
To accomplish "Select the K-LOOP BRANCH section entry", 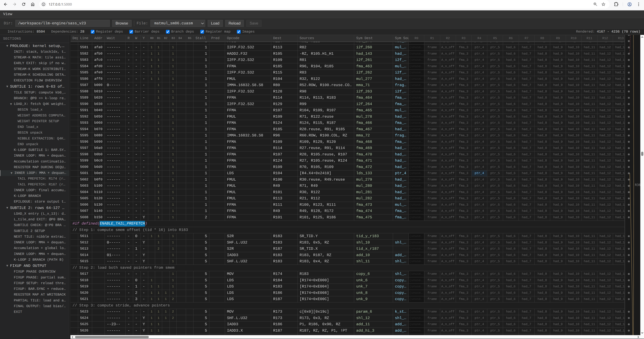I will [27, 196].
